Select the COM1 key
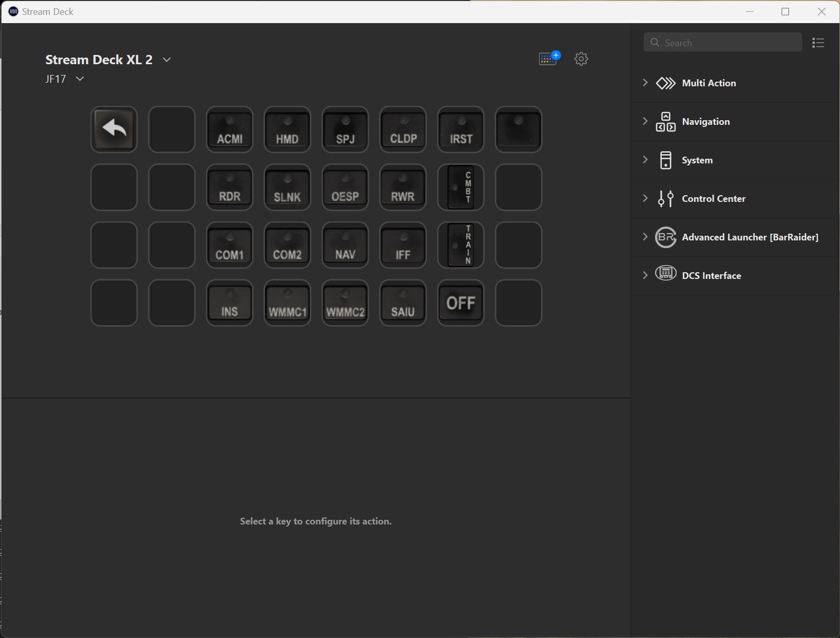 230,245
